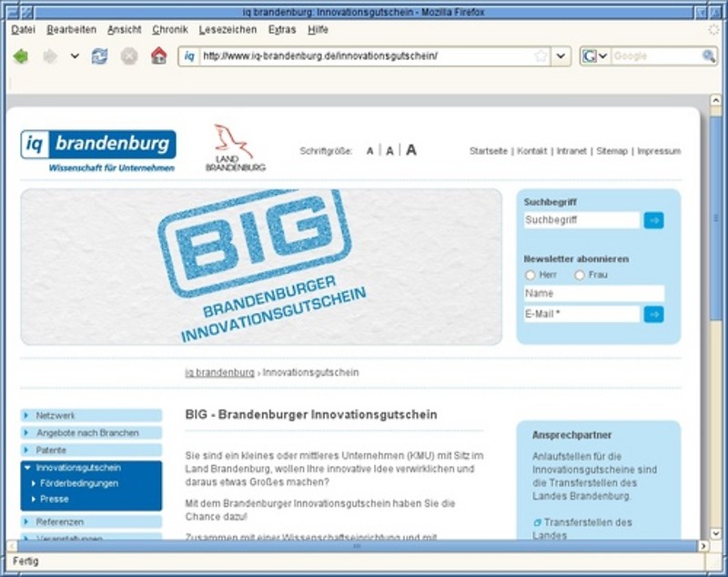Click the Google search magnifier icon
This screenshot has height=577, width=728.
709,56
